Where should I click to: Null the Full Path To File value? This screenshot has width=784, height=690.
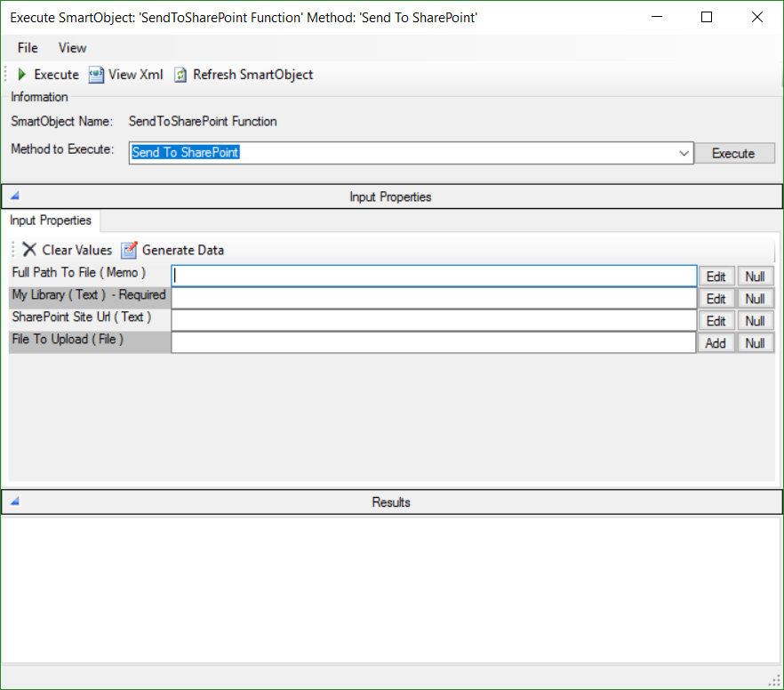(x=756, y=276)
